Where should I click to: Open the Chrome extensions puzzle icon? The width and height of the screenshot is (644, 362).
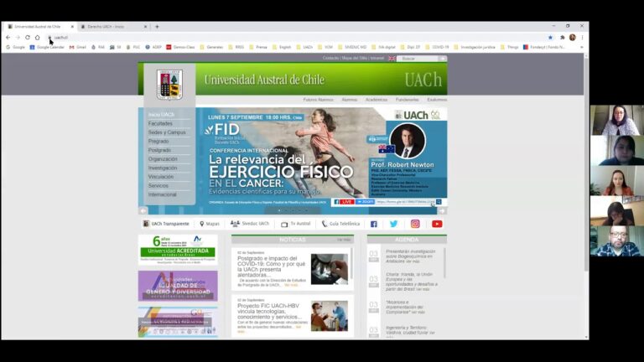click(x=563, y=38)
